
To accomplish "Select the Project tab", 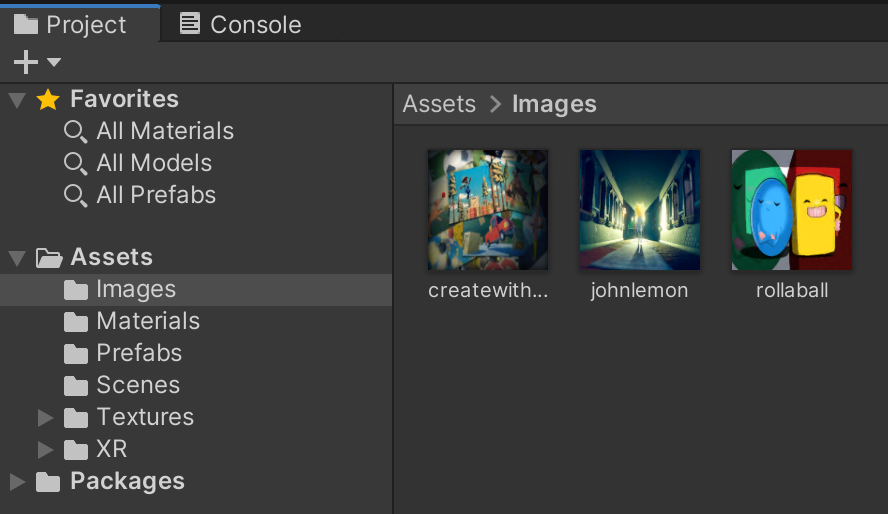I will (72, 24).
